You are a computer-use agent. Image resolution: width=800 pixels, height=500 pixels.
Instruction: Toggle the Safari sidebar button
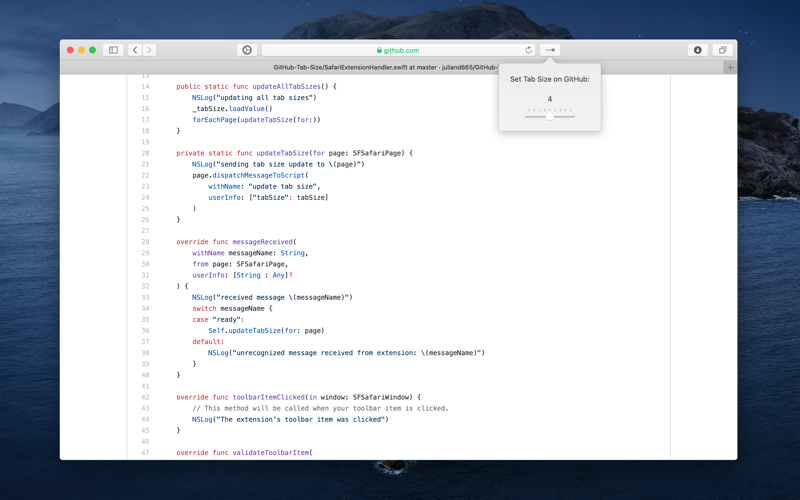click(x=113, y=50)
